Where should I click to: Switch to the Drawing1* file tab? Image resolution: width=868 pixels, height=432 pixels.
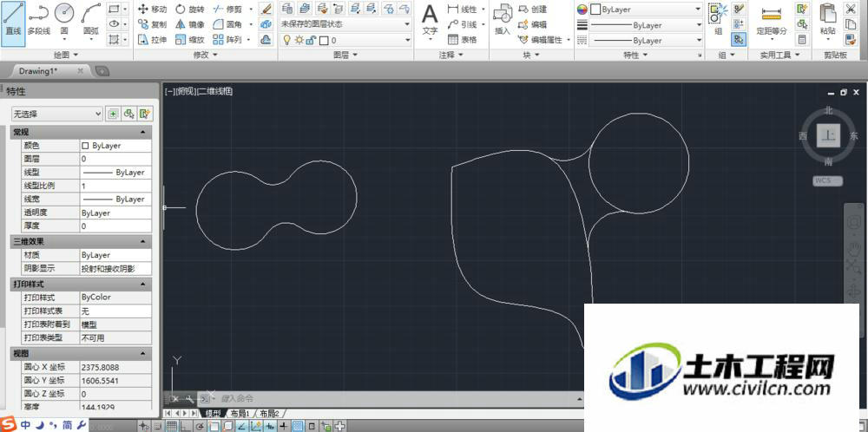pyautogui.click(x=38, y=71)
